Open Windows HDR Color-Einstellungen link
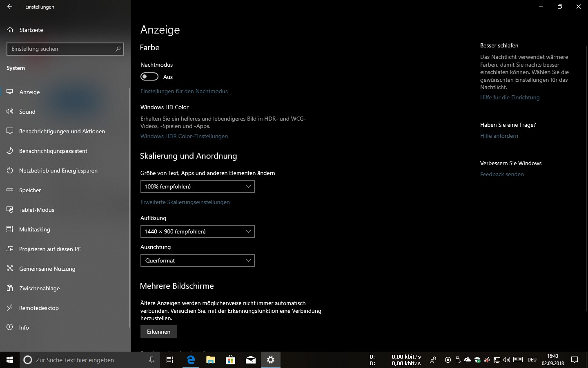 coord(184,136)
